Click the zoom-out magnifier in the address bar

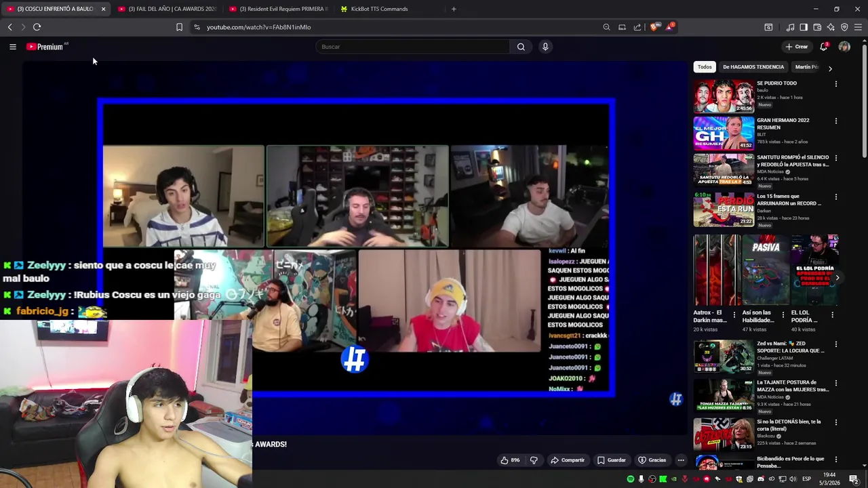(x=606, y=27)
